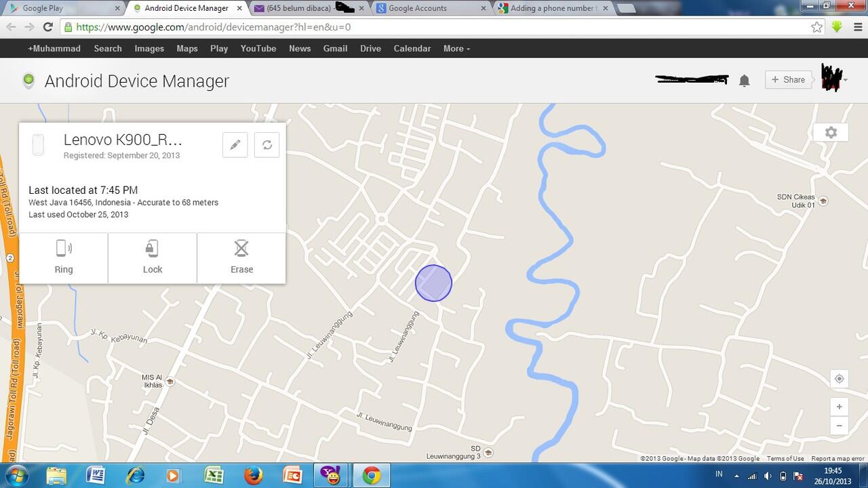
Task: Open a new browser tab
Action: [627, 9]
